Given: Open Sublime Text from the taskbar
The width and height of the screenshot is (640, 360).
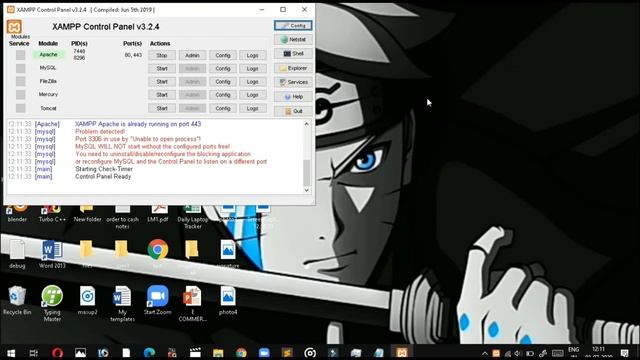Looking at the screenshot, I should click(x=287, y=353).
